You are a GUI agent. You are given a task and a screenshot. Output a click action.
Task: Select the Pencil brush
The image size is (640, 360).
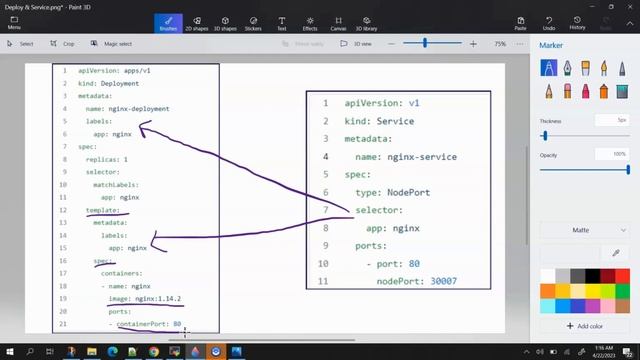(549, 91)
